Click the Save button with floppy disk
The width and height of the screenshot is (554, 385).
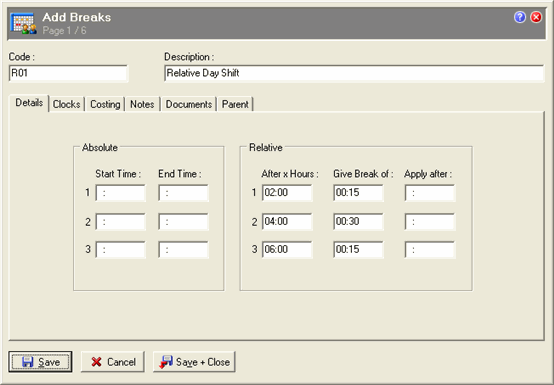40,362
